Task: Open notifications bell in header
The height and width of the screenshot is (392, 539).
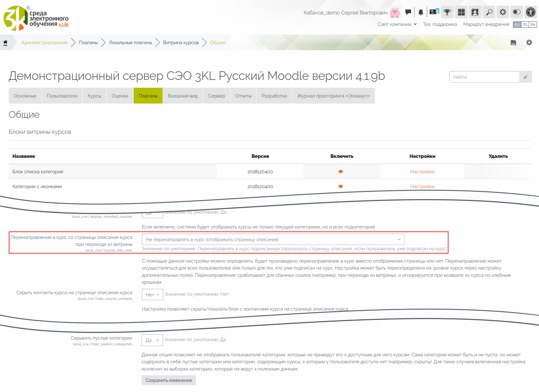Action: point(421,12)
